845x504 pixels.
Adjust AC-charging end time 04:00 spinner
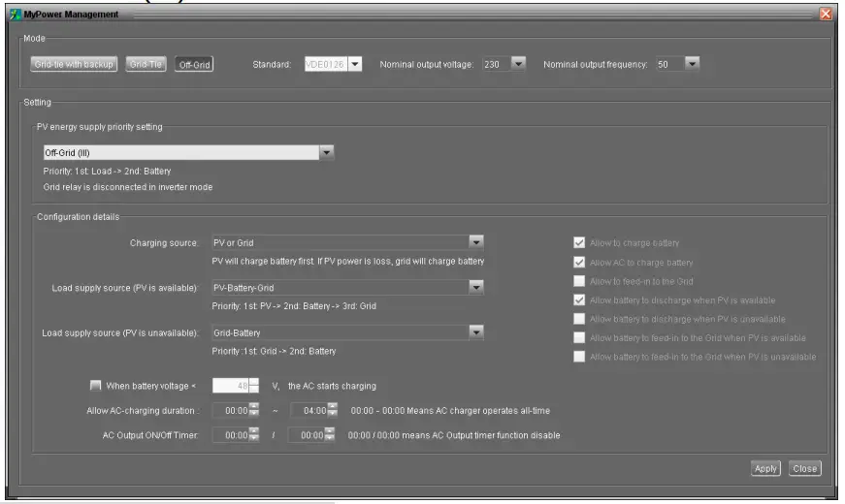[x=333, y=410]
